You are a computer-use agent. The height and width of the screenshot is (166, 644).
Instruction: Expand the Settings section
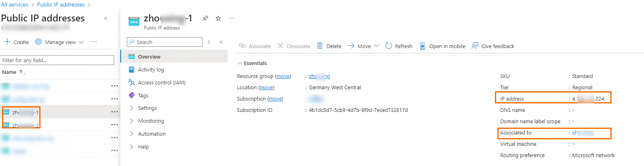(x=132, y=108)
